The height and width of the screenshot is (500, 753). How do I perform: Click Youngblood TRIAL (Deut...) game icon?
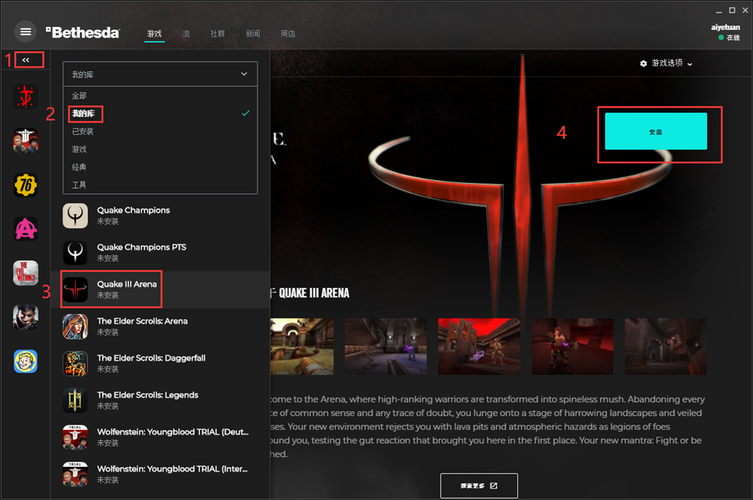point(75,437)
